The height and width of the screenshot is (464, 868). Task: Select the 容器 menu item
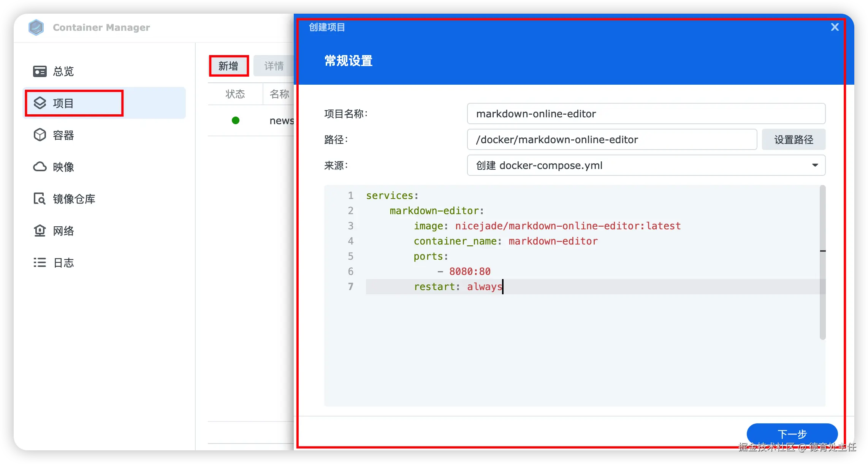[x=63, y=135]
